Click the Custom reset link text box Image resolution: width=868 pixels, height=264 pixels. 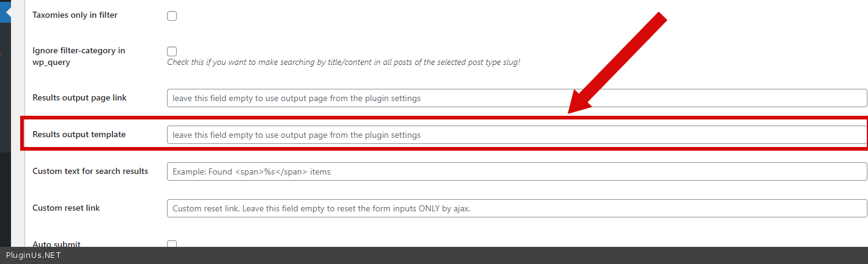[516, 208]
